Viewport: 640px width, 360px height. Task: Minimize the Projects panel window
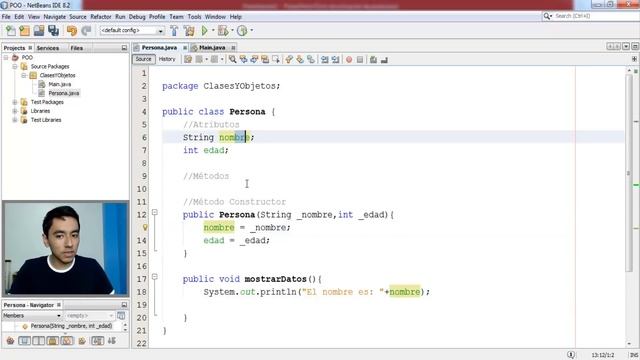click(124, 48)
